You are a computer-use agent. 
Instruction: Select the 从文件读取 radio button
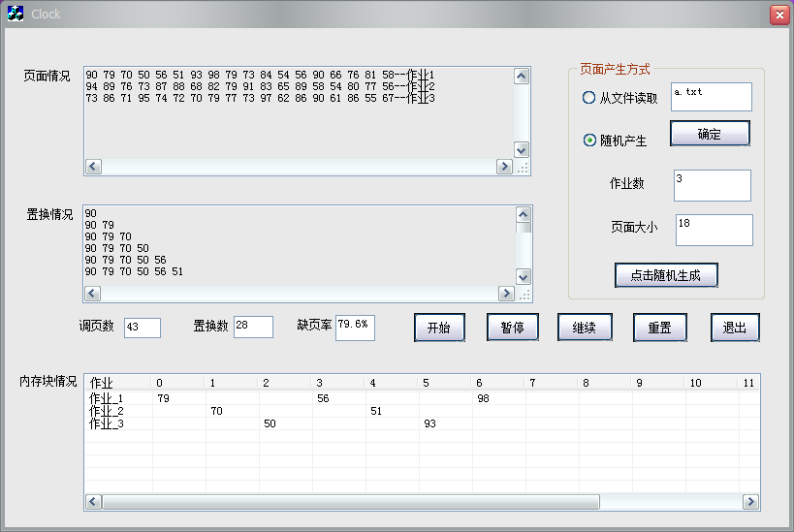[x=588, y=97]
